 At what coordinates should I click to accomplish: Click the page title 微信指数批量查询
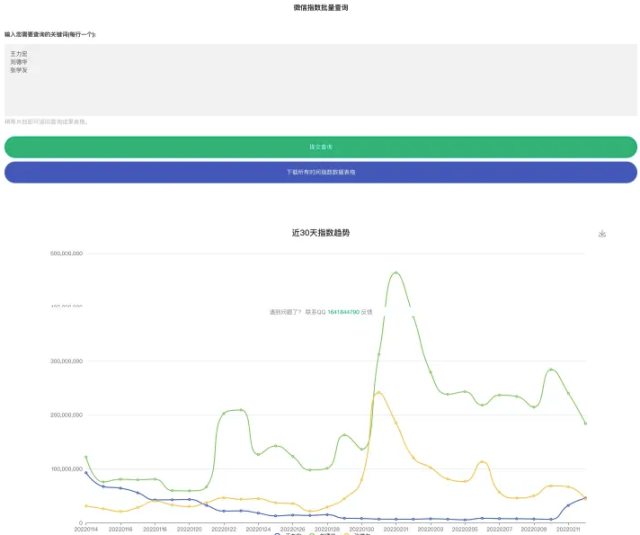[320, 7]
